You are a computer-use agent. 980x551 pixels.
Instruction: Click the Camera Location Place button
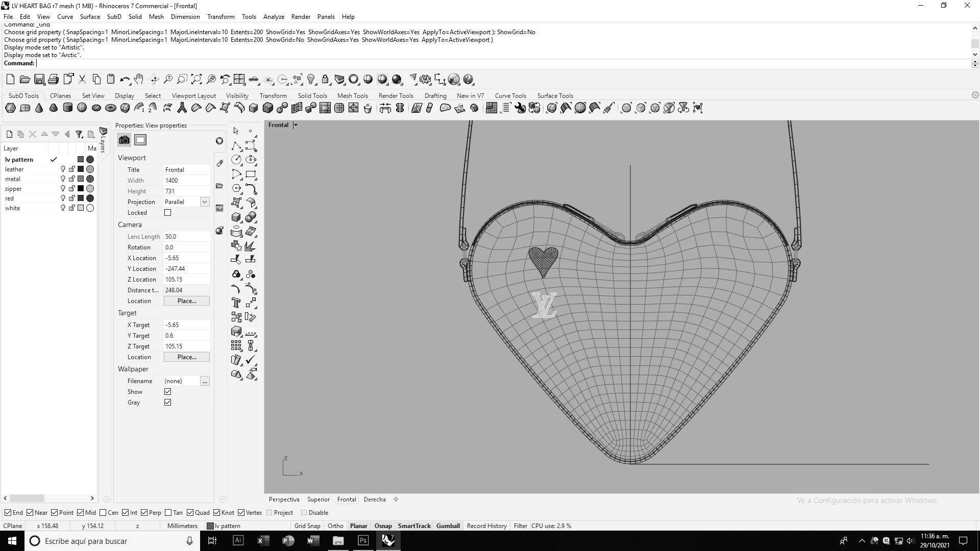tap(186, 301)
